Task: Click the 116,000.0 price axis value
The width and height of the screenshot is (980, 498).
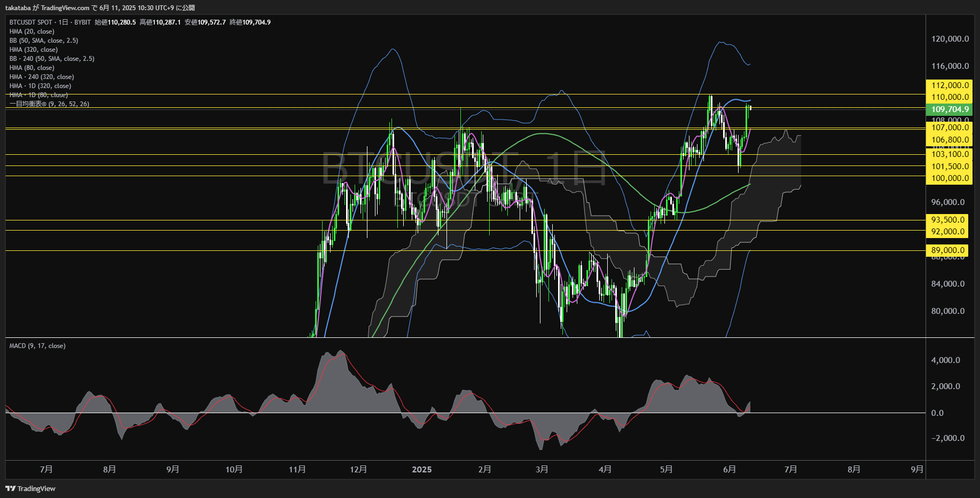Action: coord(950,66)
